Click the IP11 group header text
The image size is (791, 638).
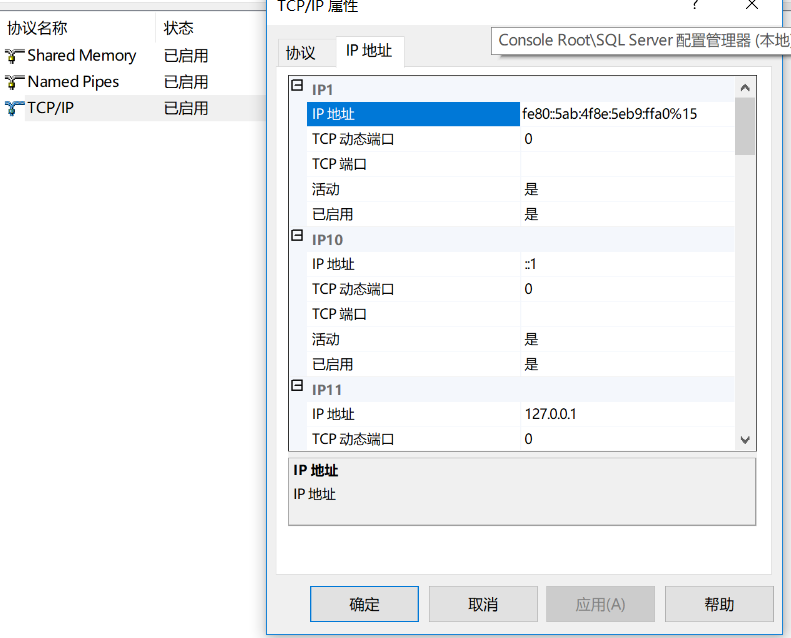(327, 390)
